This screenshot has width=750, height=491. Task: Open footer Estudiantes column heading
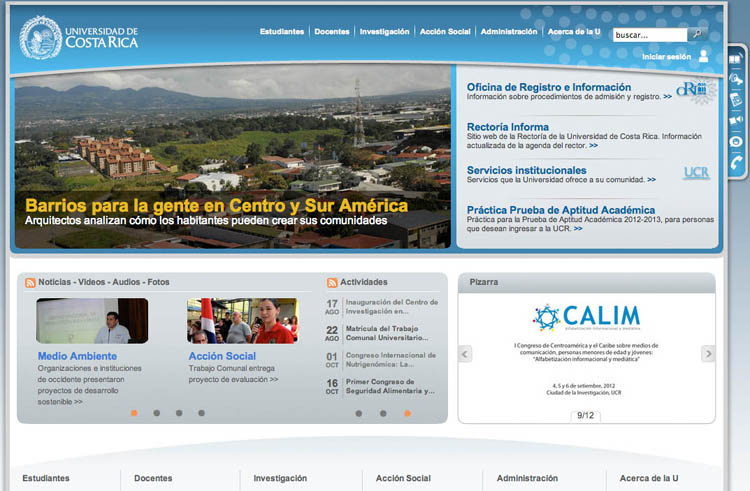46,478
